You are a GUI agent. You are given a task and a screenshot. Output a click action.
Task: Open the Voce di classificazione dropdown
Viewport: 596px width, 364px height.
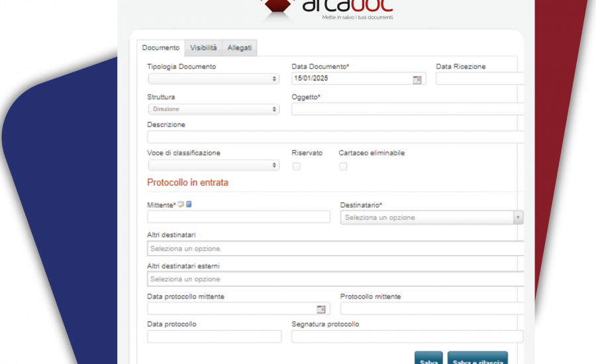214,165
